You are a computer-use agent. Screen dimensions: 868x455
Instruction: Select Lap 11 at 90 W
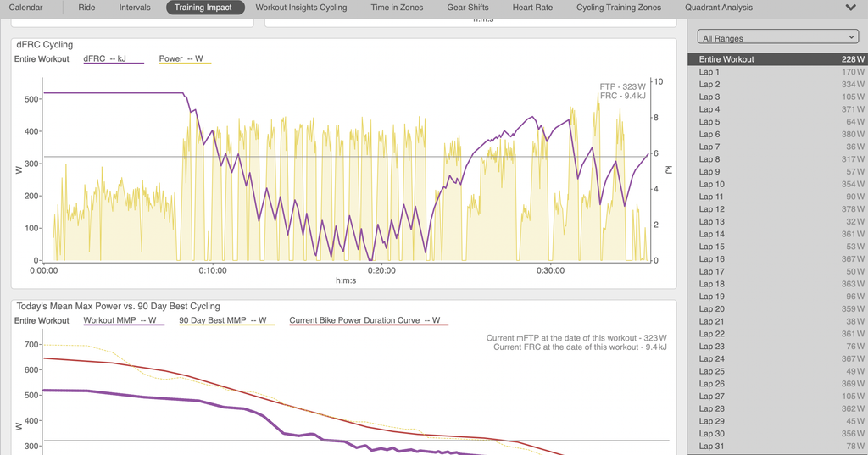coord(778,197)
